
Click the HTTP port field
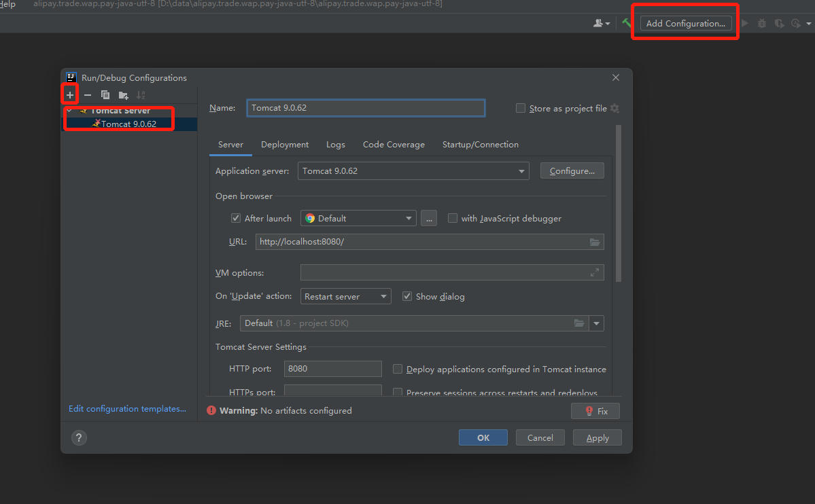click(x=332, y=369)
